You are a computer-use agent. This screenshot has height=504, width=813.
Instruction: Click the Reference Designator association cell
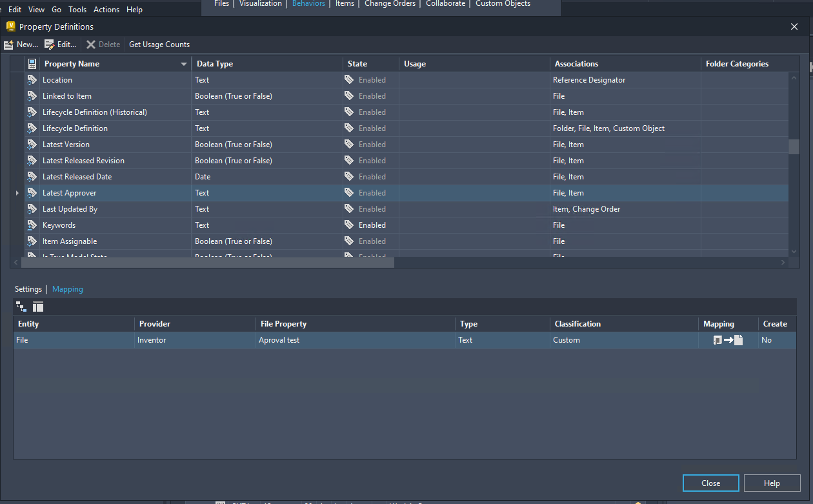(x=625, y=80)
